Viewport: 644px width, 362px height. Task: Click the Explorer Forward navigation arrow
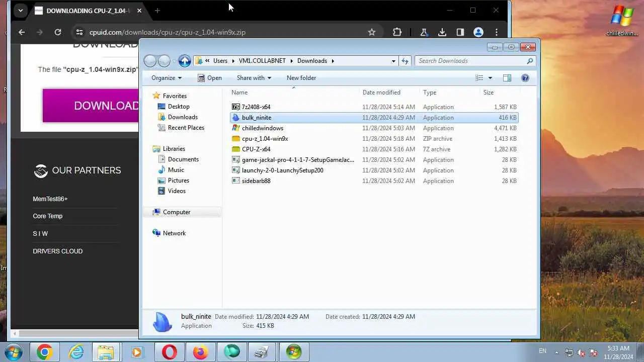point(164,61)
